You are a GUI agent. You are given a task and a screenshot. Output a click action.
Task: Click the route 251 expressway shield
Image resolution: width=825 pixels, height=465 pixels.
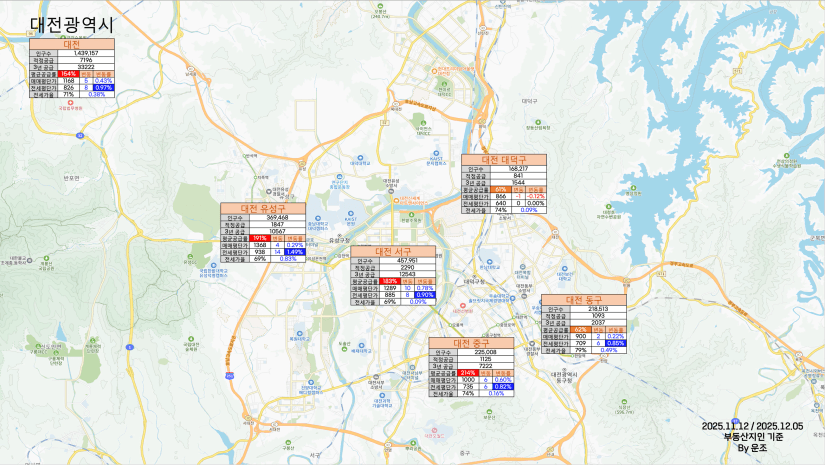(x=229, y=376)
